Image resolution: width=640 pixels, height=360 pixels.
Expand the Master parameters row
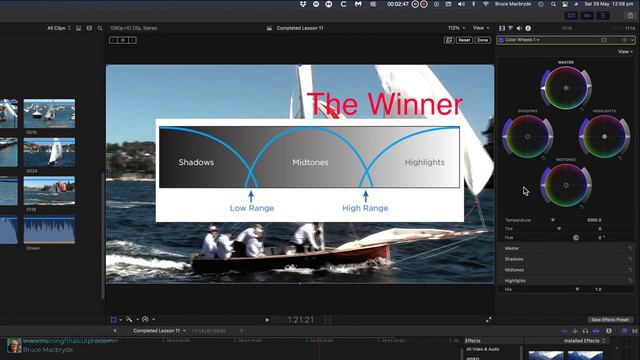pyautogui.click(x=566, y=248)
